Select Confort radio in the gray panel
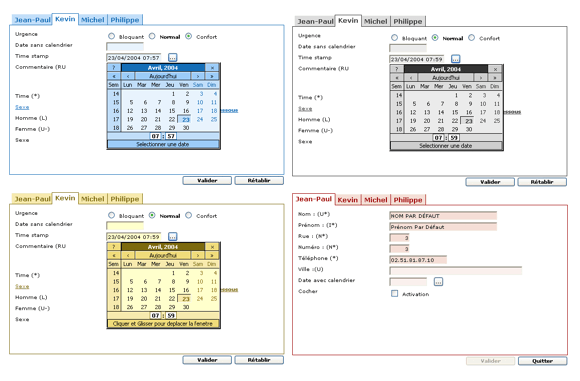This screenshot has height=381, width=580. point(471,38)
